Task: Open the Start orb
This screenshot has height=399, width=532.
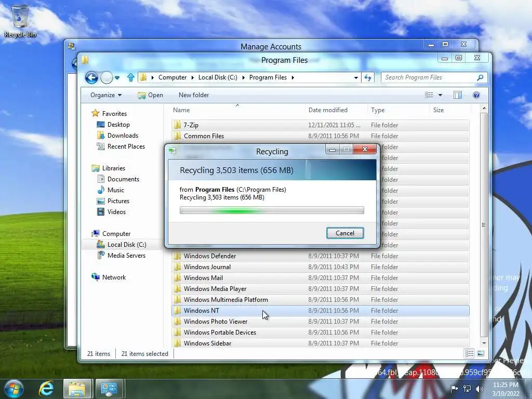Action: (14, 389)
